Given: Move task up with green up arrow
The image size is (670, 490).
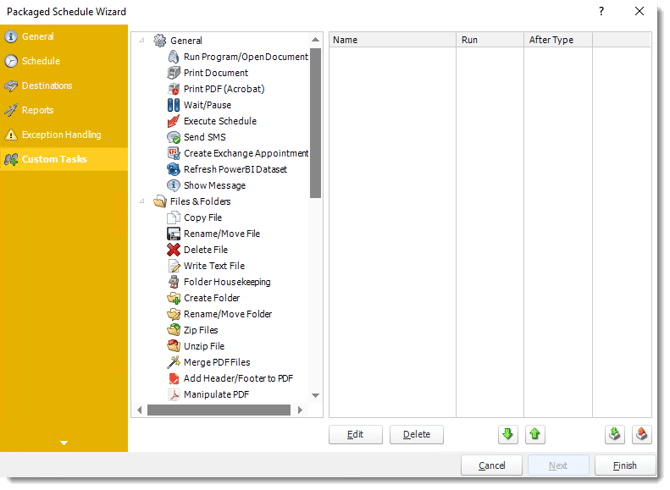Looking at the screenshot, I should click(535, 435).
